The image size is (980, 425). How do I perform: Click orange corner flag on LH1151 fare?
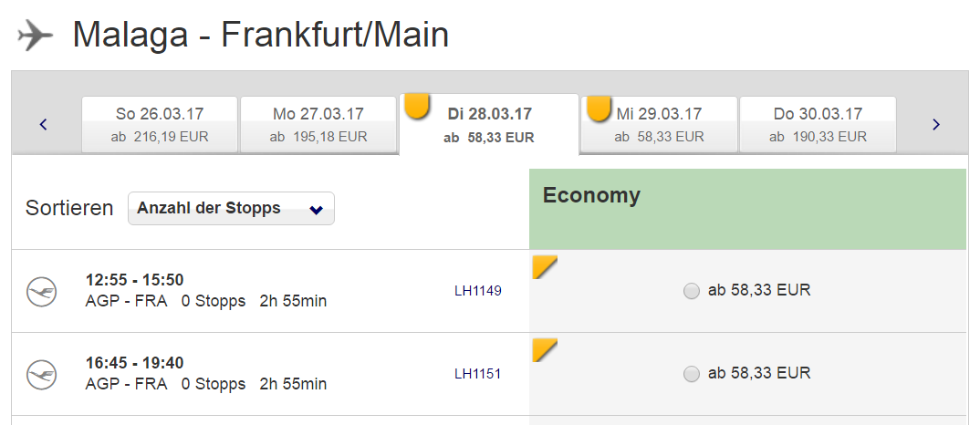click(x=545, y=349)
